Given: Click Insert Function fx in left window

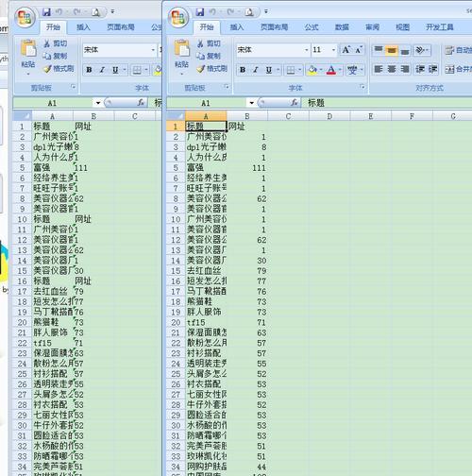Looking at the screenshot, I should [141, 103].
